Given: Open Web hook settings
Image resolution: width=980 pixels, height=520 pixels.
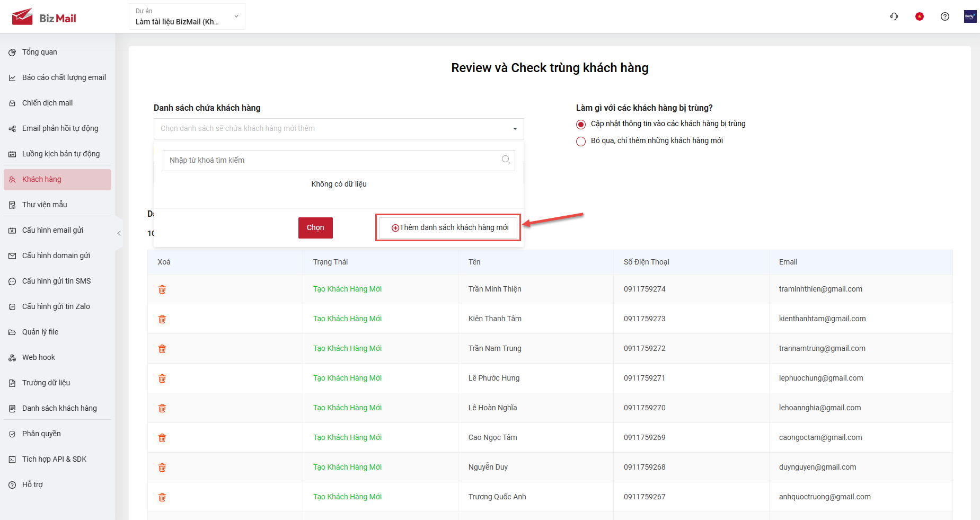Looking at the screenshot, I should tap(57, 357).
